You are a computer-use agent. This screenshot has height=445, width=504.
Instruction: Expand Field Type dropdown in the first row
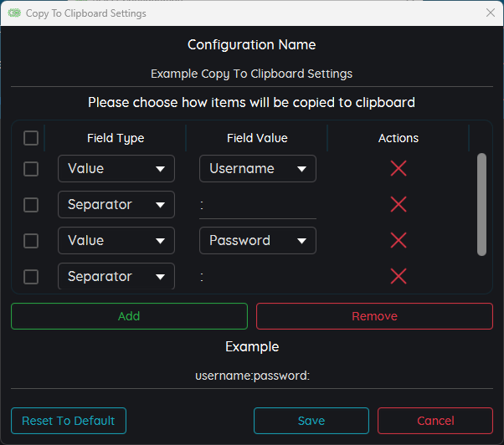[116, 169]
